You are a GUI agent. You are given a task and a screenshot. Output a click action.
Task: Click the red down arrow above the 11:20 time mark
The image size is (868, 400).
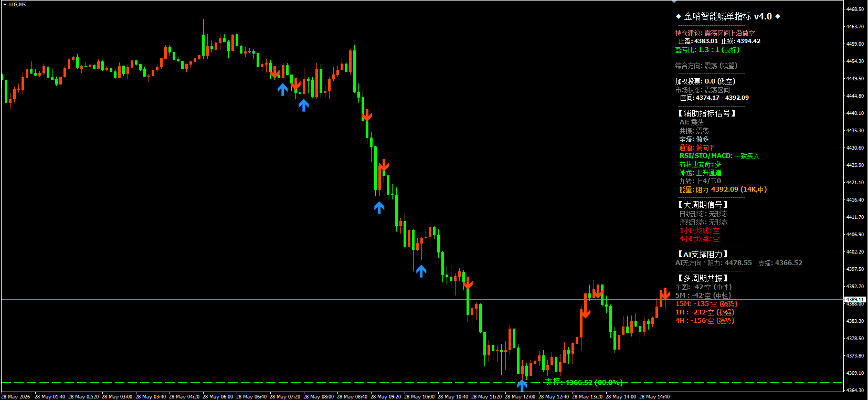coord(468,283)
